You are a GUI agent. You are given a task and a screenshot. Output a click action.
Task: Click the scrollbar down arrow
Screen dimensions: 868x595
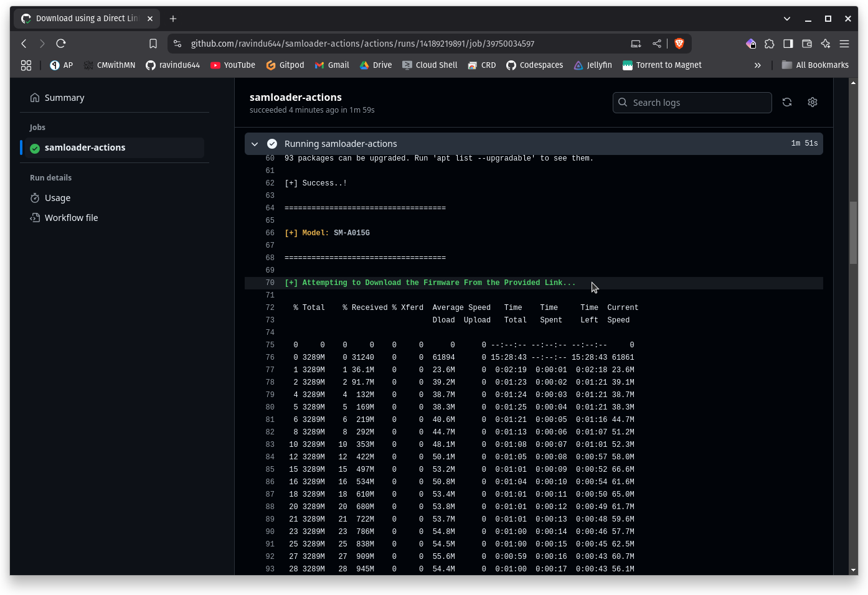coord(854,570)
